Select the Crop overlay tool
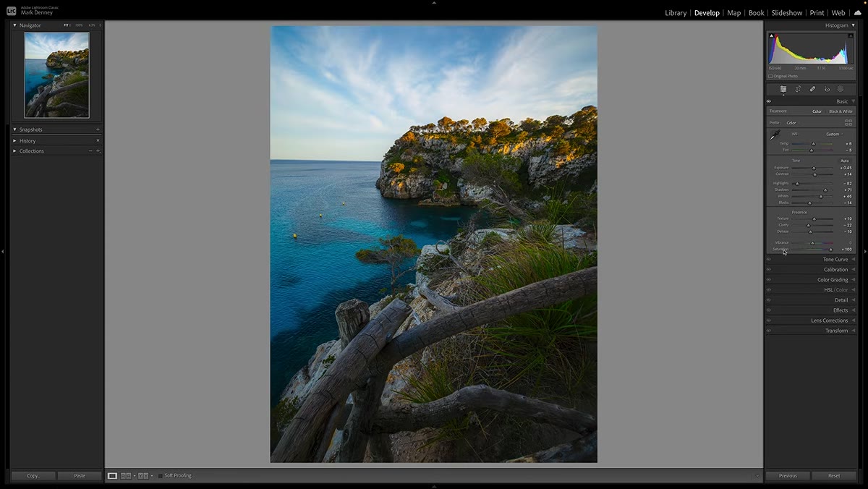 tap(798, 89)
